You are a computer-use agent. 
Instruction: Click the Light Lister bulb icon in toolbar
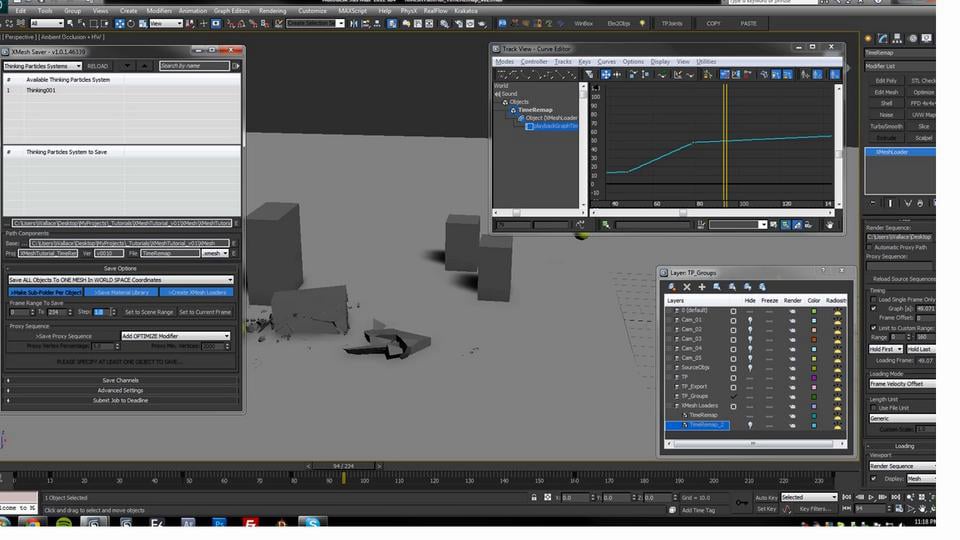point(642,23)
